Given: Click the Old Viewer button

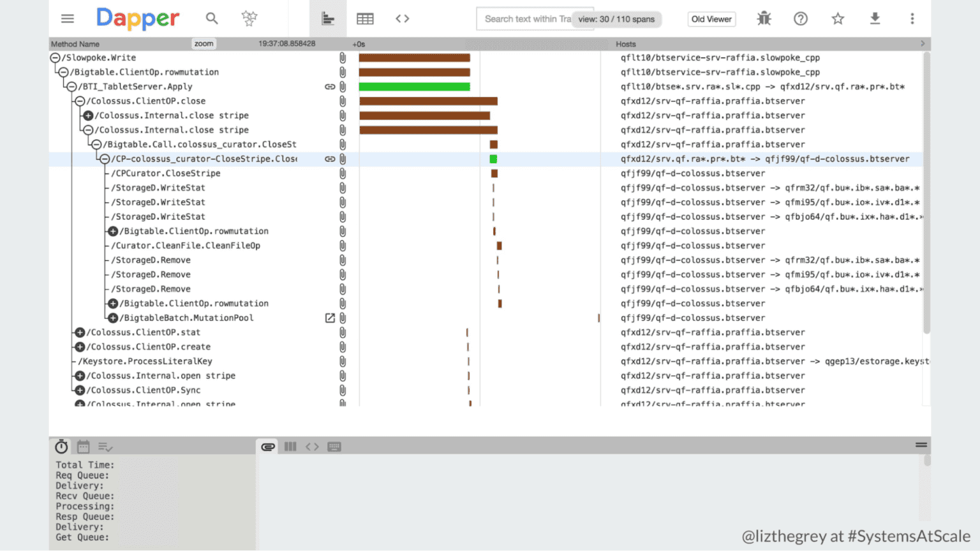Looking at the screenshot, I should pyautogui.click(x=711, y=19).
